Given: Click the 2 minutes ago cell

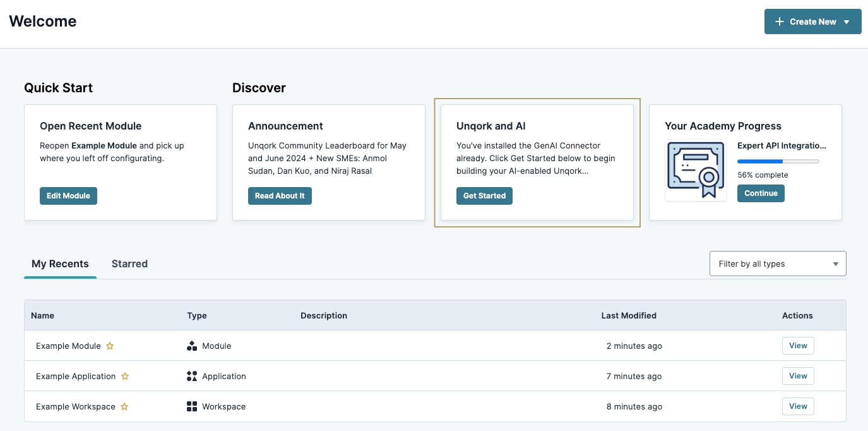Looking at the screenshot, I should [634, 346].
